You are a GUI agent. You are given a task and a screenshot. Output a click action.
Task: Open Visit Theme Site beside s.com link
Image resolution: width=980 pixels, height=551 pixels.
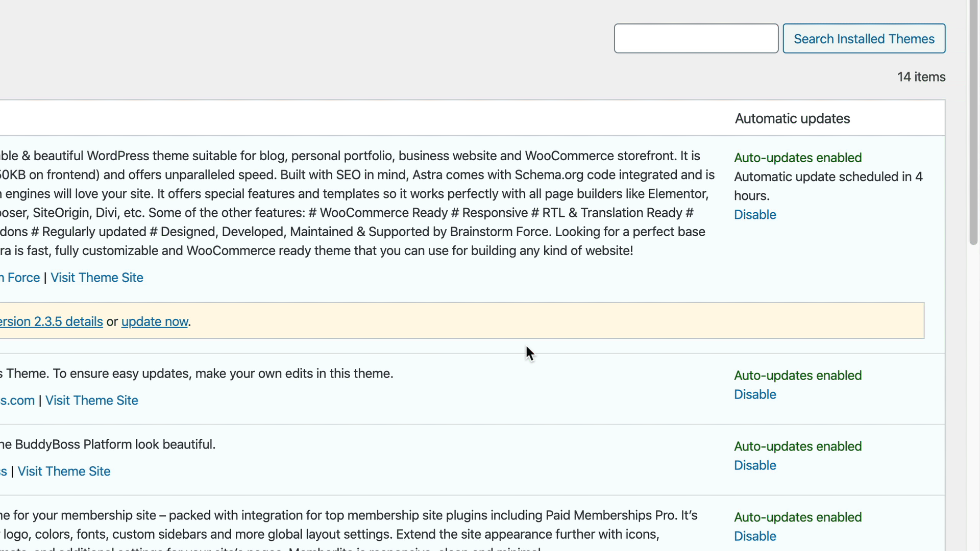tap(91, 400)
